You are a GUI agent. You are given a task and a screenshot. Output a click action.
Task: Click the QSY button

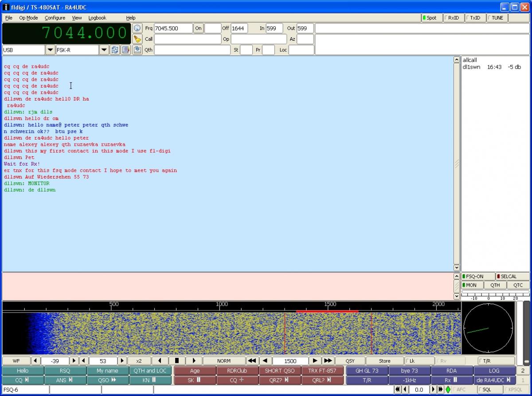click(x=350, y=361)
